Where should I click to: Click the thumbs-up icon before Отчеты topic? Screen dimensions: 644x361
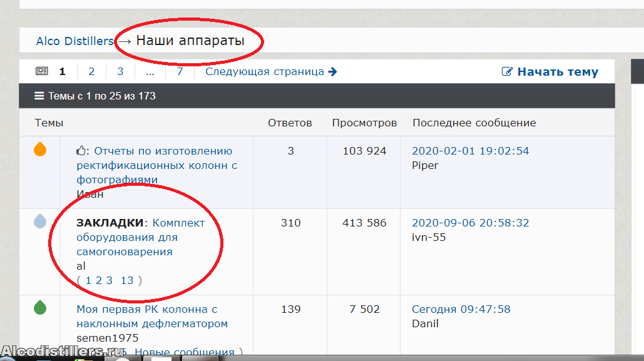(81, 151)
